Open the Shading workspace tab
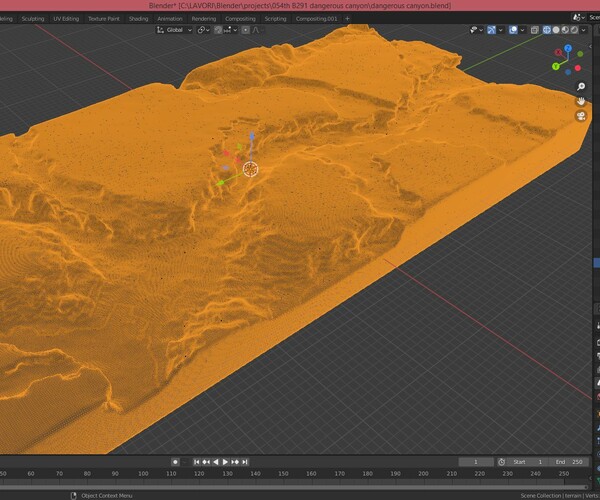The width and height of the screenshot is (600, 500). [138, 18]
